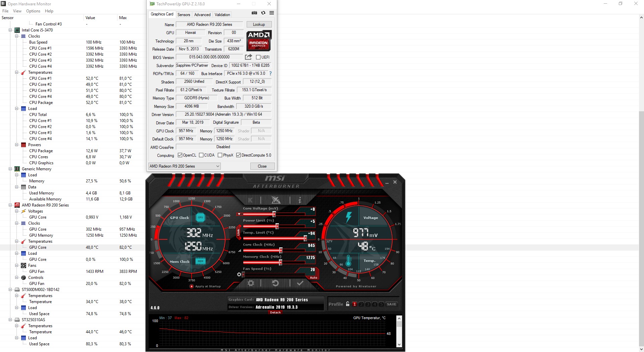
Task: Toggle the UEFI checkbox in GPU-Z
Action: point(258,57)
